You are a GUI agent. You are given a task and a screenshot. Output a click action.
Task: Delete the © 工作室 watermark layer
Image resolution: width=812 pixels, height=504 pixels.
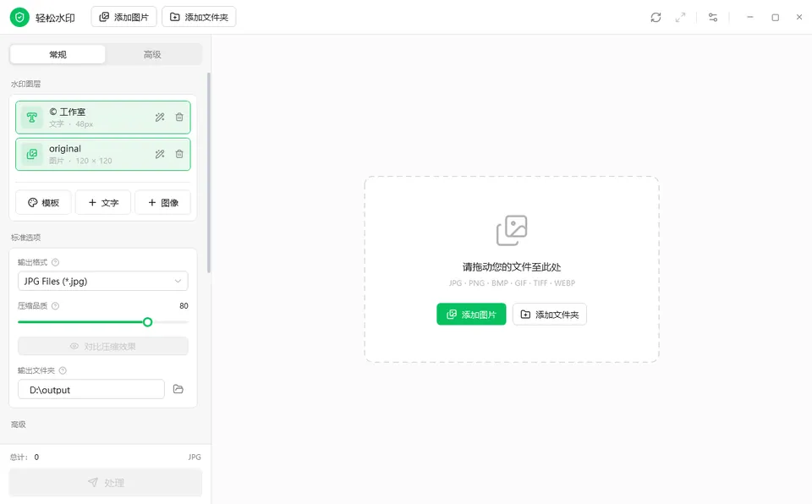click(179, 118)
